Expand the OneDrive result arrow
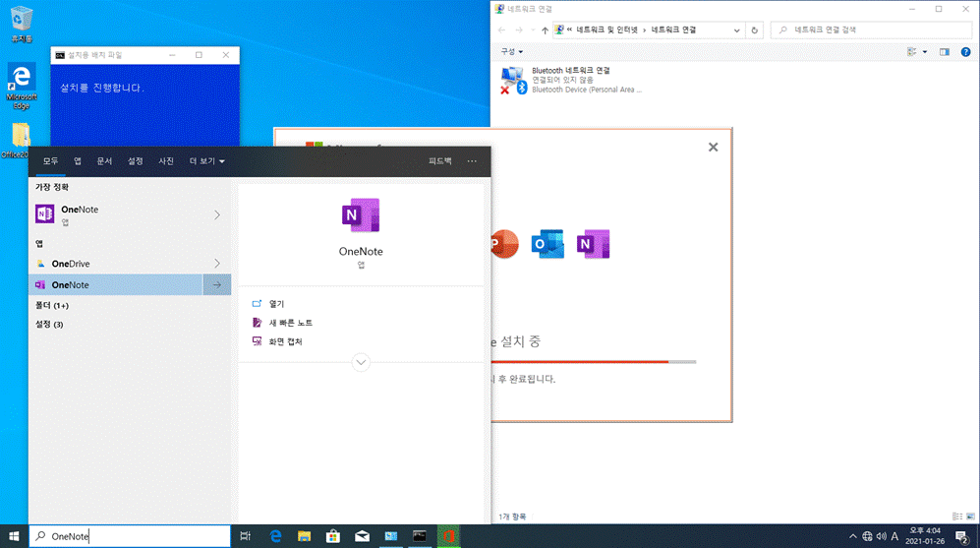The image size is (980, 548). [217, 264]
